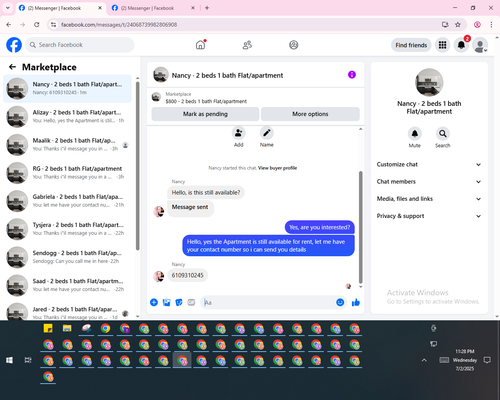Open more actions plus icon in composer
Screen dimensions: 500x400
click(x=154, y=302)
